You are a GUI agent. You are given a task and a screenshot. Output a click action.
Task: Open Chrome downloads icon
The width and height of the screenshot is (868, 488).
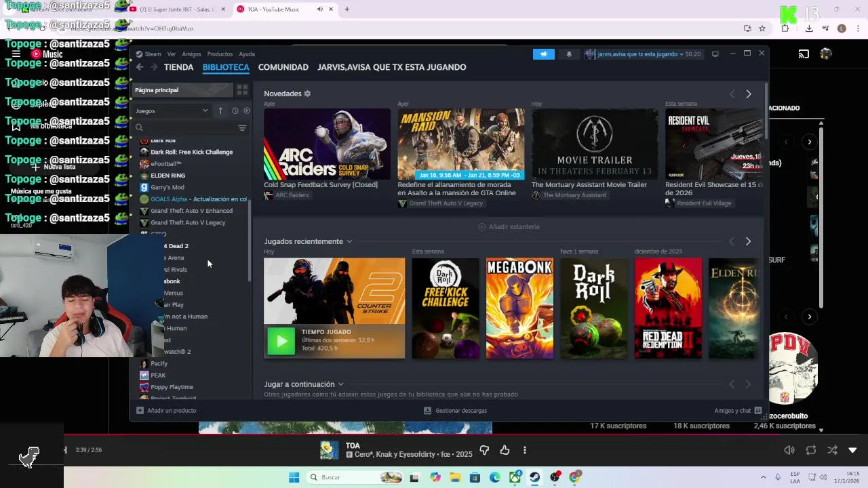809,28
